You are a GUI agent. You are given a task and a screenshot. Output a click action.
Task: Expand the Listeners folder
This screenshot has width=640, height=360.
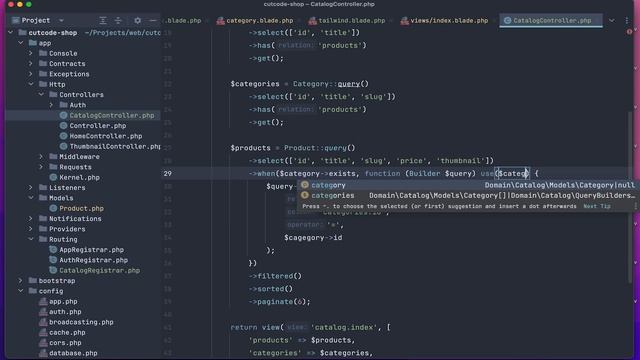coord(31,187)
